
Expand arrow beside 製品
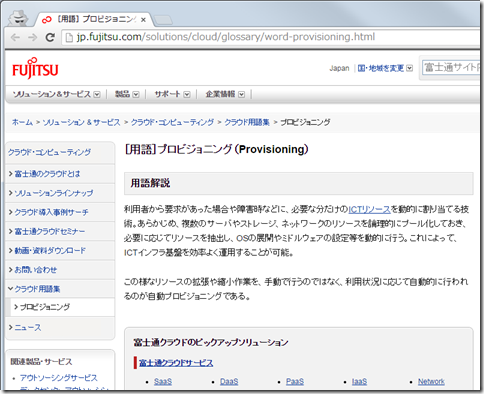coord(136,95)
